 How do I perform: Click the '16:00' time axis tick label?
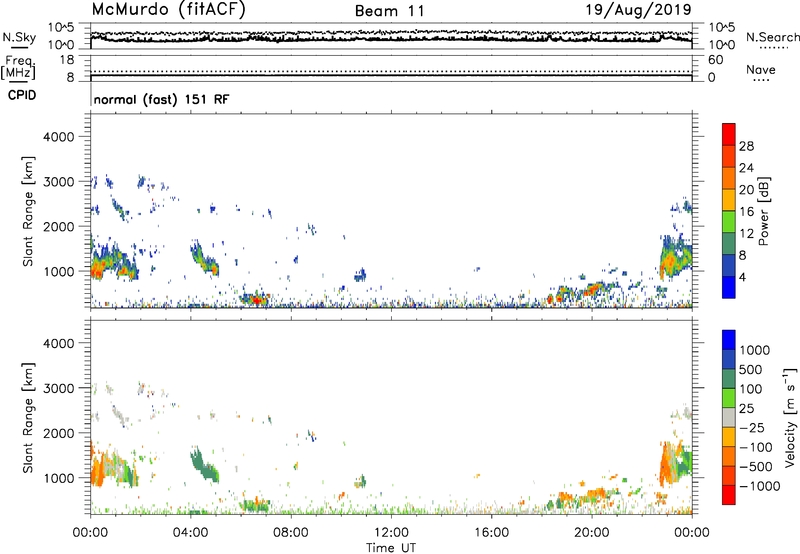click(492, 533)
